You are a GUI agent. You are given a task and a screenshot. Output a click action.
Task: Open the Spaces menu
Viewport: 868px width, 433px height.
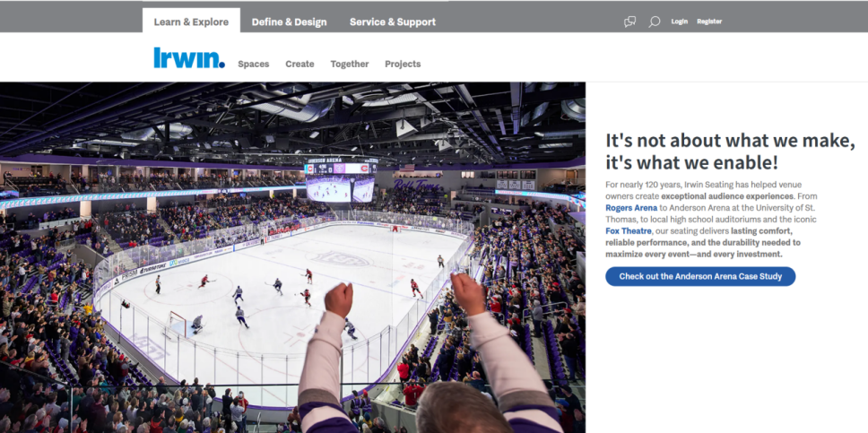click(254, 65)
